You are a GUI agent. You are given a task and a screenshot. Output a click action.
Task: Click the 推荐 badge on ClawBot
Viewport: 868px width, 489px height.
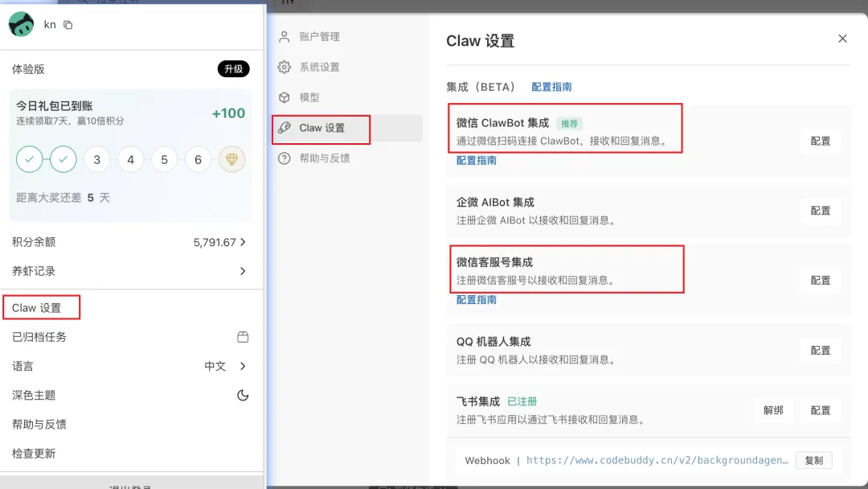tap(569, 124)
